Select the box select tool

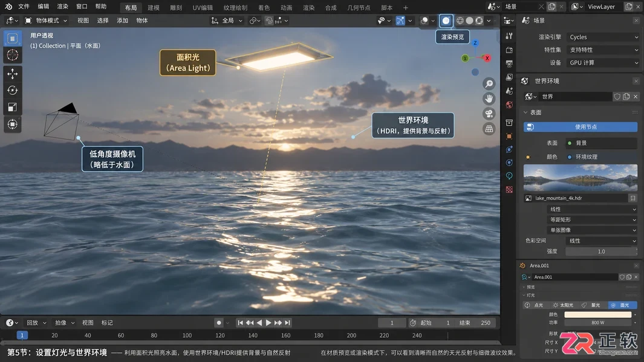tap(12, 39)
